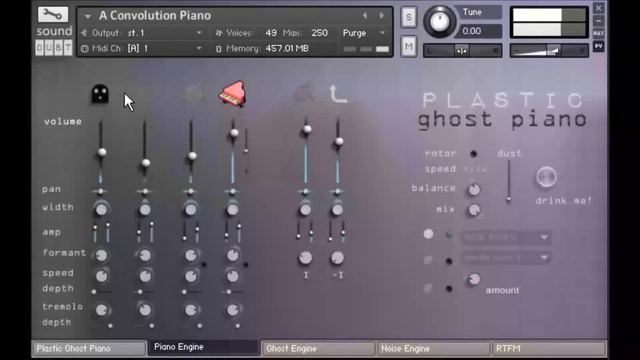Click the first channel pan slider handle
This screenshot has width=640, height=360.
pyautogui.click(x=100, y=191)
